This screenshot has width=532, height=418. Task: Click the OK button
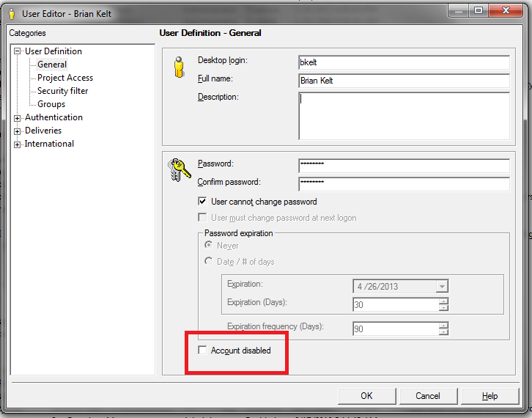(367, 396)
